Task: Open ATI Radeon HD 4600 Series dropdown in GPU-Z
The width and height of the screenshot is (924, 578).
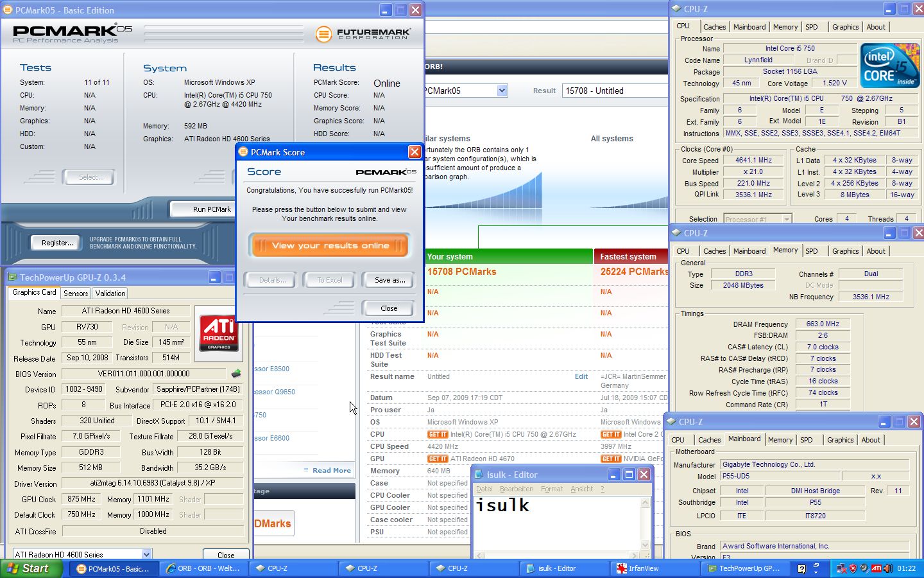Action: pyautogui.click(x=146, y=554)
